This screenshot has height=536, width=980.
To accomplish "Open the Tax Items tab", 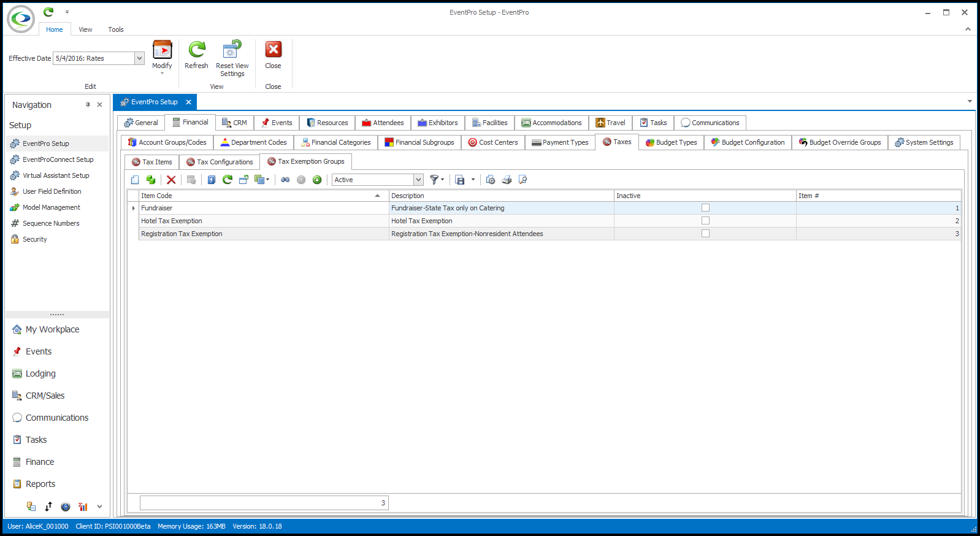I will click(x=152, y=162).
